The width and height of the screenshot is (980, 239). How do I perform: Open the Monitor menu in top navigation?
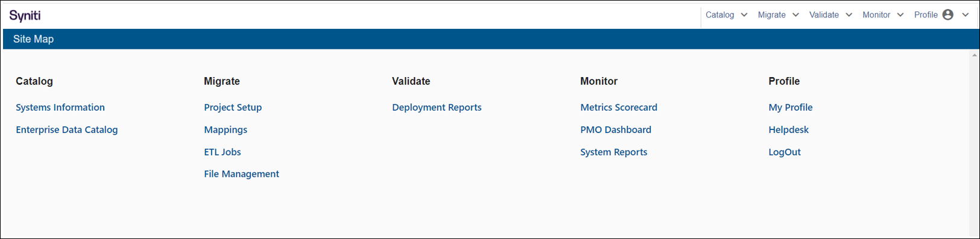[876, 15]
